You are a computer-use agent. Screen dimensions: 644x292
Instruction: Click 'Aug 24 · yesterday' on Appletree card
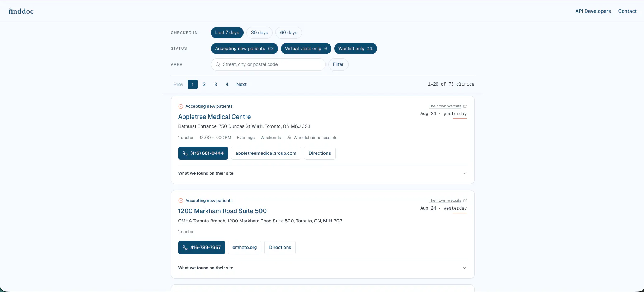coord(443,114)
